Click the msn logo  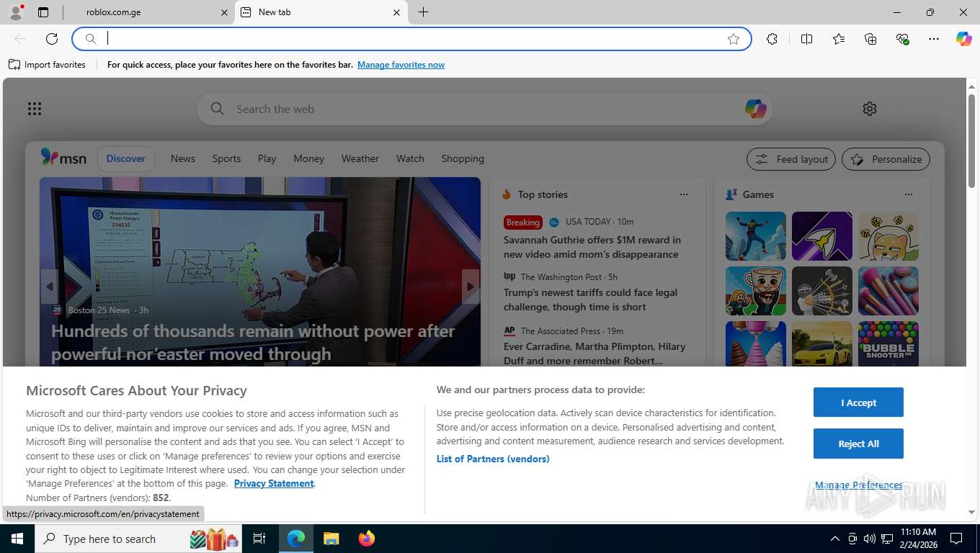[63, 158]
